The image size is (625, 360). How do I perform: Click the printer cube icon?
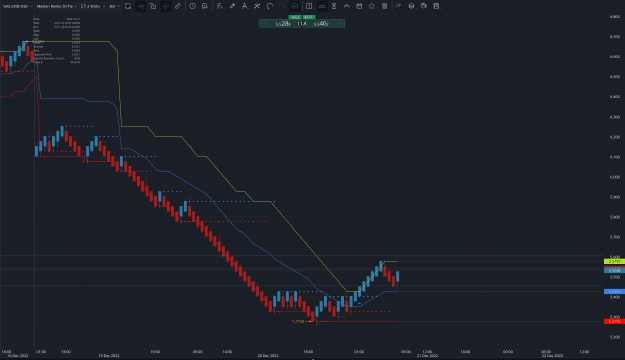point(424,6)
